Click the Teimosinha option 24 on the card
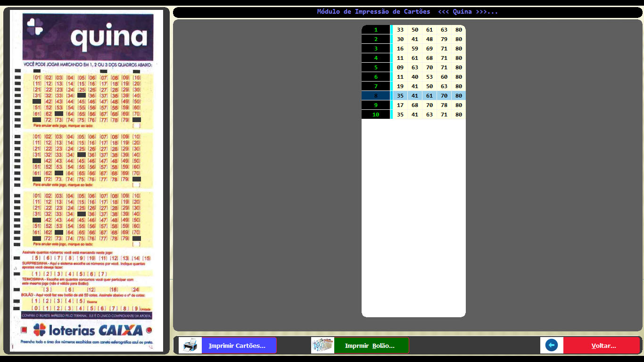Viewport: 644px width, 362px height. pyautogui.click(x=136, y=289)
